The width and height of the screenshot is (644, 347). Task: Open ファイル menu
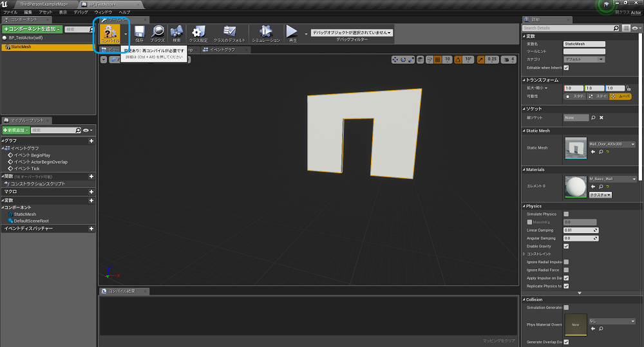click(10, 12)
